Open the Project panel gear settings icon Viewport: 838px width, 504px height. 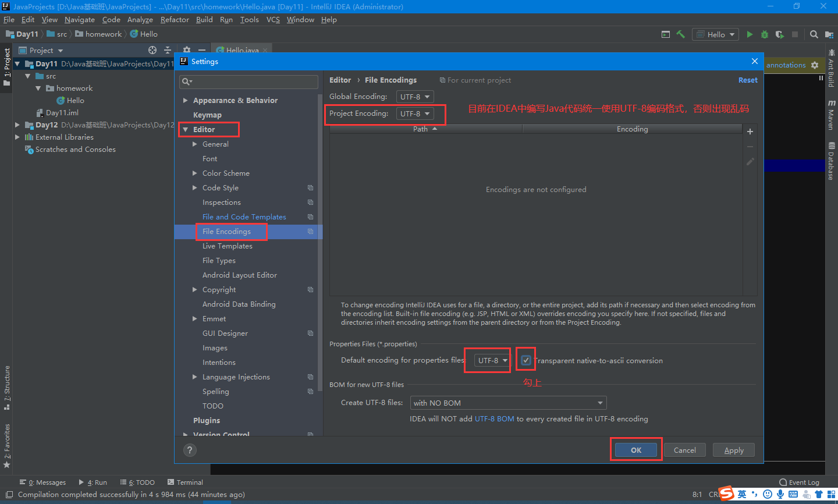(187, 50)
